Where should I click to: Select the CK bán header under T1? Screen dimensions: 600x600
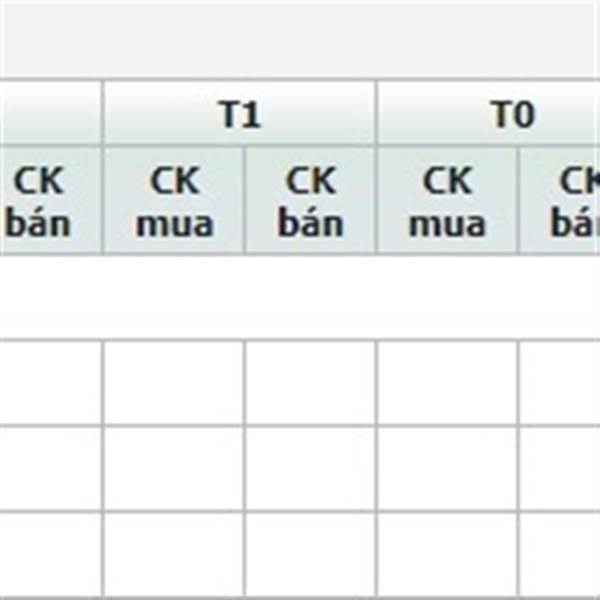coord(310,201)
